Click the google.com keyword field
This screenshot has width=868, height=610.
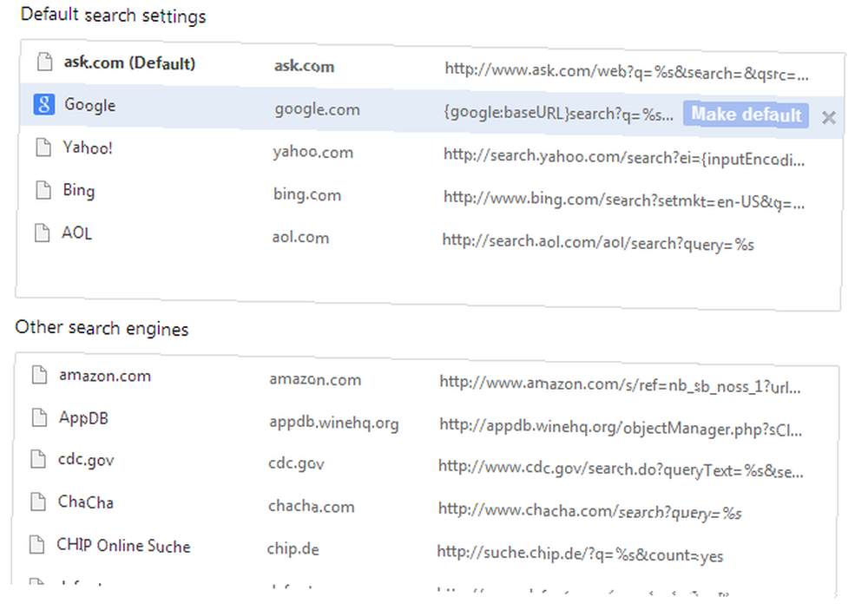tap(317, 109)
